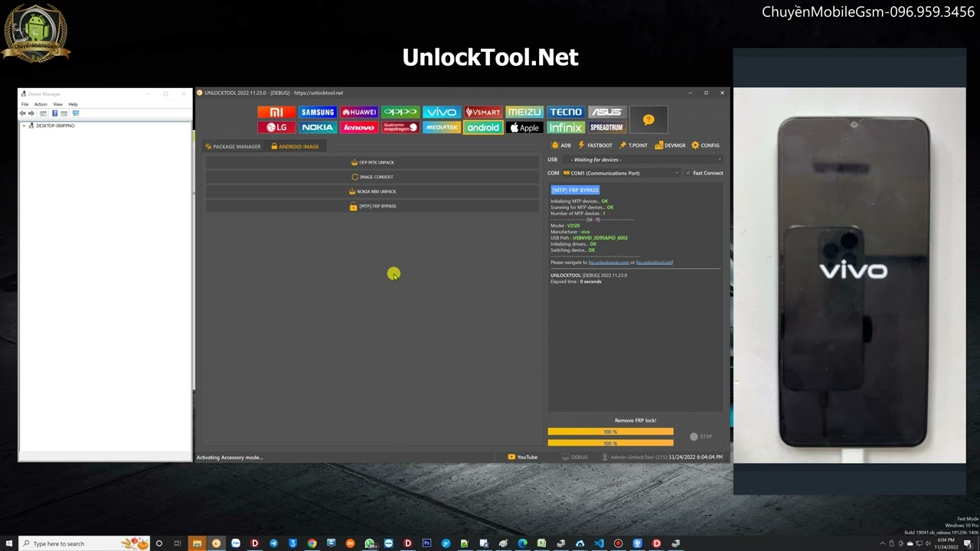The image size is (980, 551).
Task: Select the Vsmart brand icon
Action: pyautogui.click(x=483, y=112)
